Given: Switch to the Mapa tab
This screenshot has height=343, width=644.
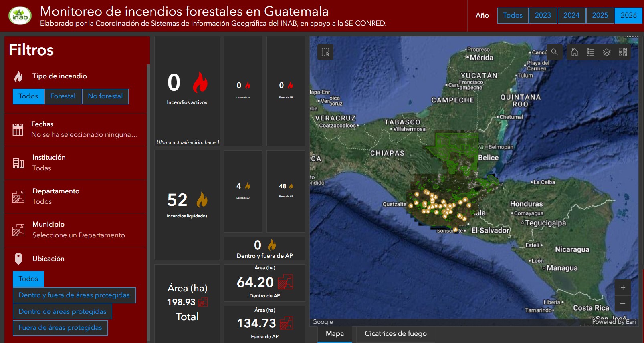Looking at the screenshot, I should [335, 334].
